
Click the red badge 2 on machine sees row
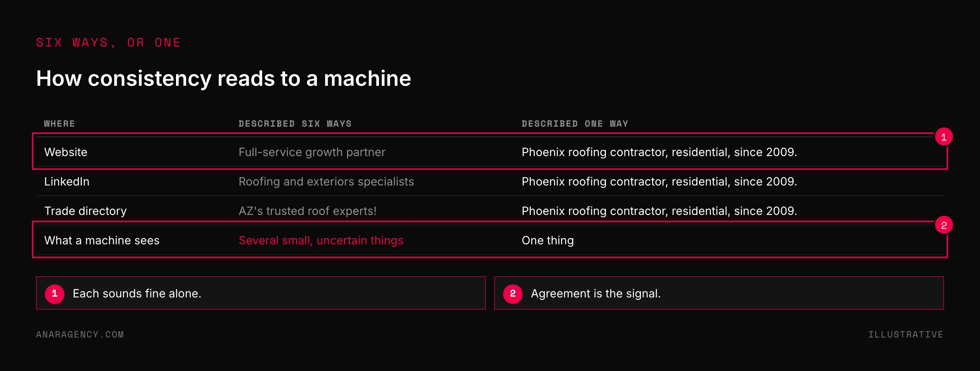(944, 225)
